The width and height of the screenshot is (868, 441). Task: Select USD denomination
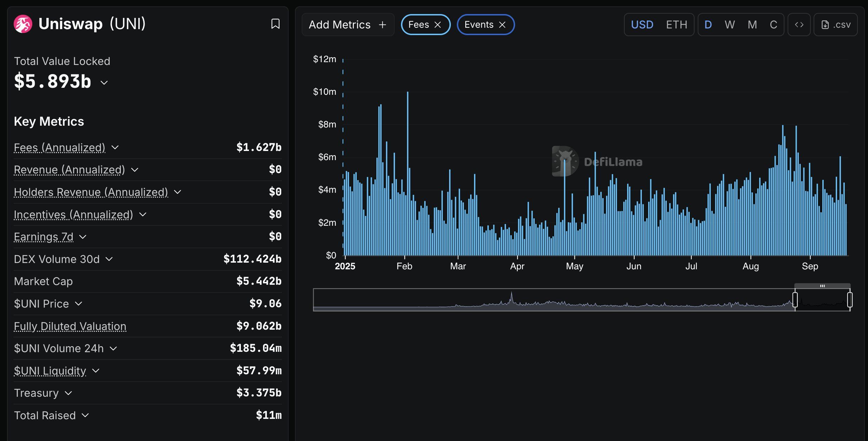pos(642,25)
